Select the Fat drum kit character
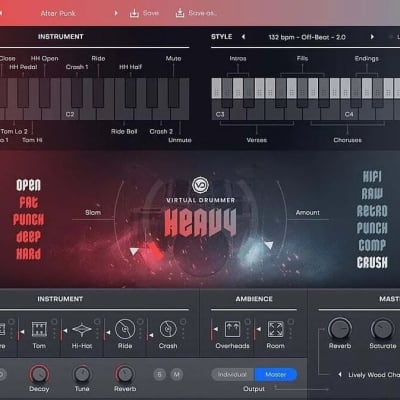The width and height of the screenshot is (400, 400). [29, 203]
